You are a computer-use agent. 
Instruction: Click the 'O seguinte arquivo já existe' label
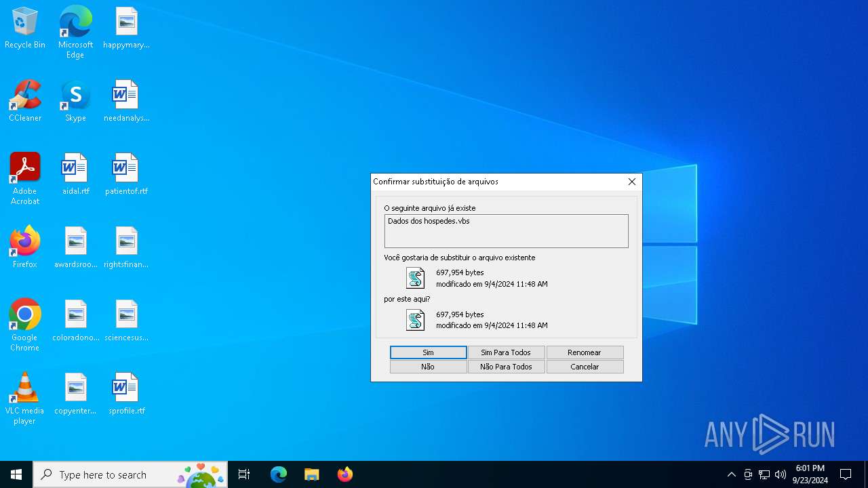430,208
